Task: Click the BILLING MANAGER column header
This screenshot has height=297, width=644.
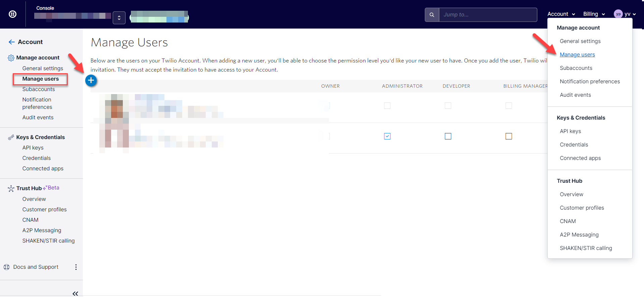Action: point(526,86)
